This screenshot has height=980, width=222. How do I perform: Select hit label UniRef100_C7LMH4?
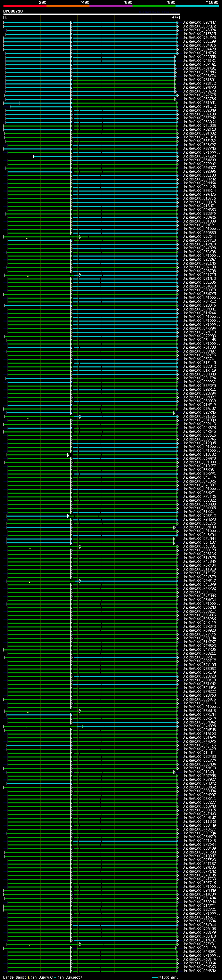click(199, 539)
